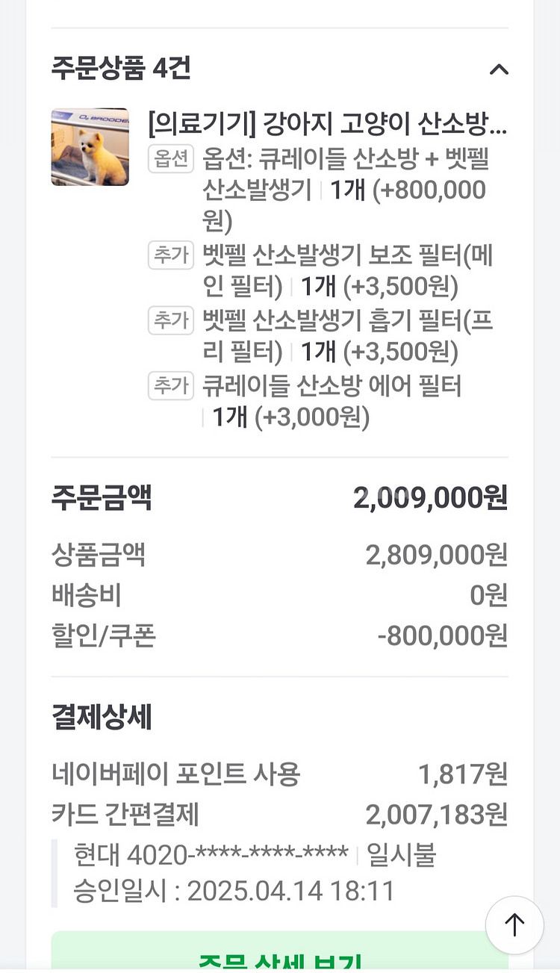
Task: Tap the 카드 간편결제 payment amount row
Action: pos(279,815)
